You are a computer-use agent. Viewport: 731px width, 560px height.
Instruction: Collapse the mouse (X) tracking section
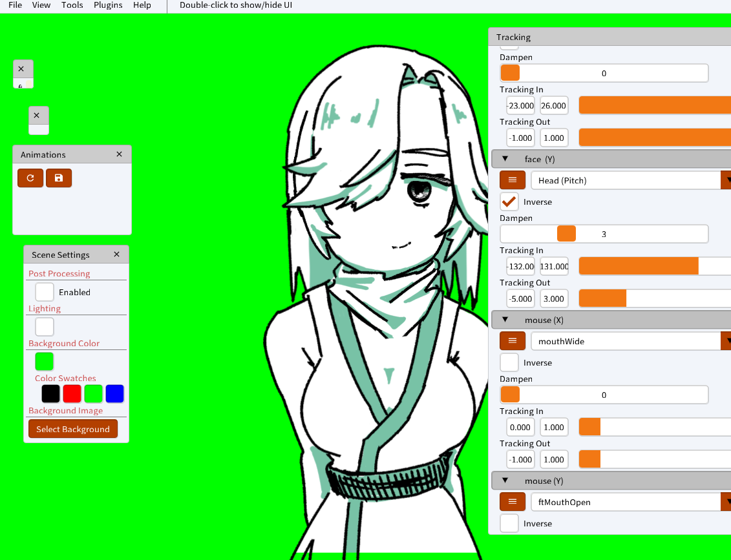pyautogui.click(x=505, y=319)
